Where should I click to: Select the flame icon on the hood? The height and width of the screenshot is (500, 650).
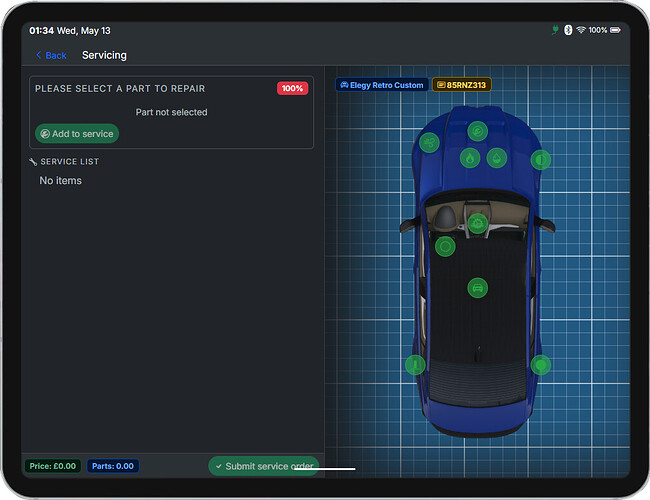click(x=470, y=158)
